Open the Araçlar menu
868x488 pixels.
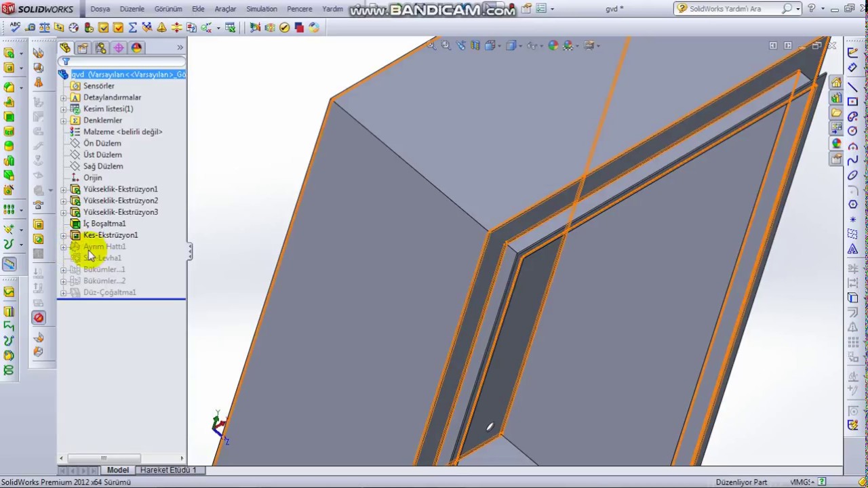[x=225, y=9]
